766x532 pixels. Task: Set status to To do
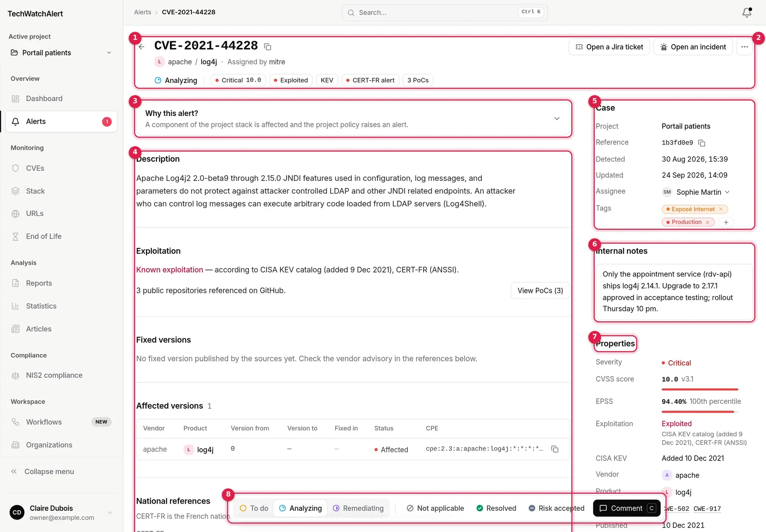[x=254, y=508]
